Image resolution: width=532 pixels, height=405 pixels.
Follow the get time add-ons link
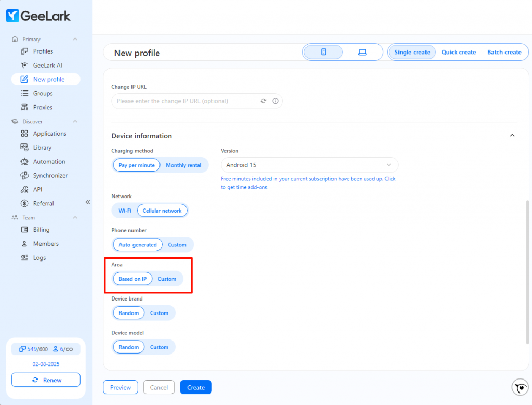tap(247, 187)
